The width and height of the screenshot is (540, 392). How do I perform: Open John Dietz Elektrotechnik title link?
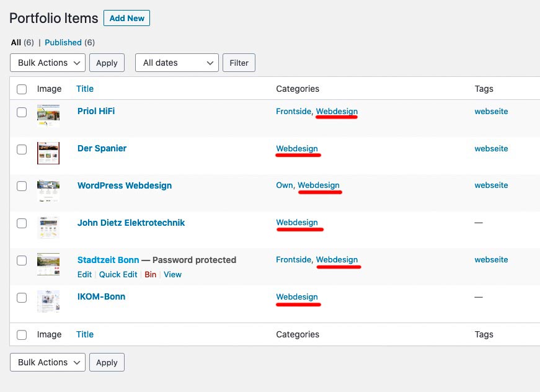point(131,223)
